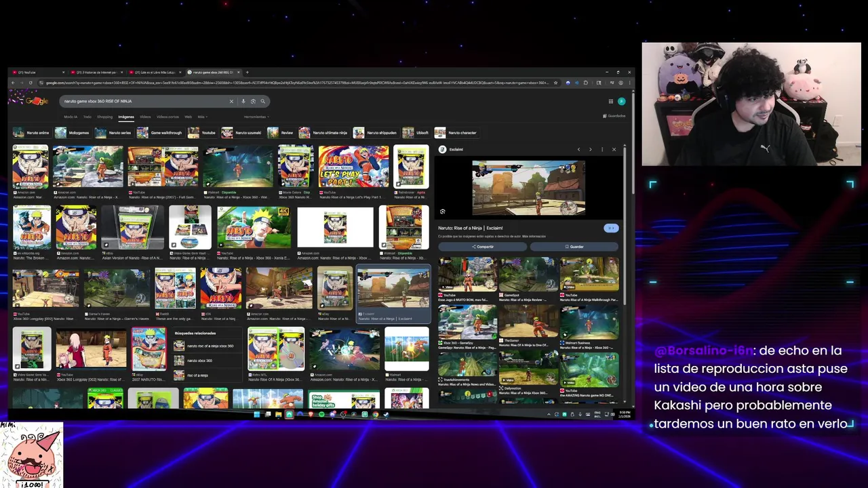This screenshot has width=868, height=488.
Task: Open a new browser tab
Action: coord(247,72)
